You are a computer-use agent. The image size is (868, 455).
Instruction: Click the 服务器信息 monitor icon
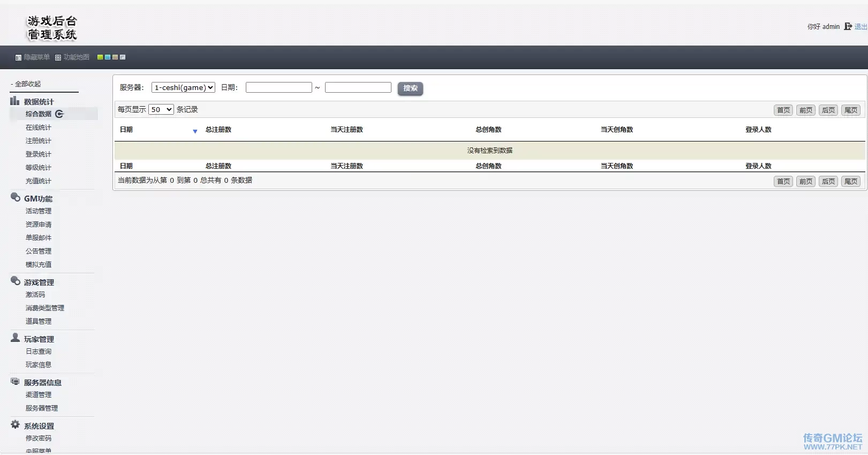point(15,382)
